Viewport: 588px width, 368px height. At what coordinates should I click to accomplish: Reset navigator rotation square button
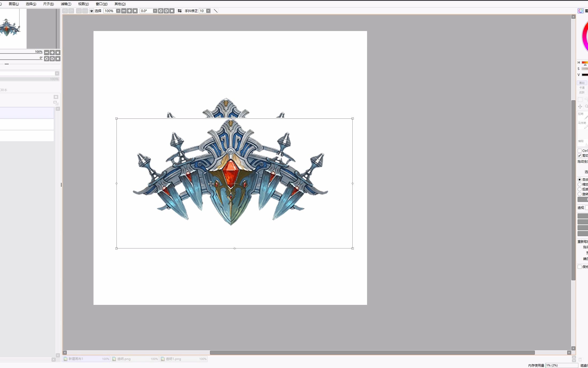(58, 59)
